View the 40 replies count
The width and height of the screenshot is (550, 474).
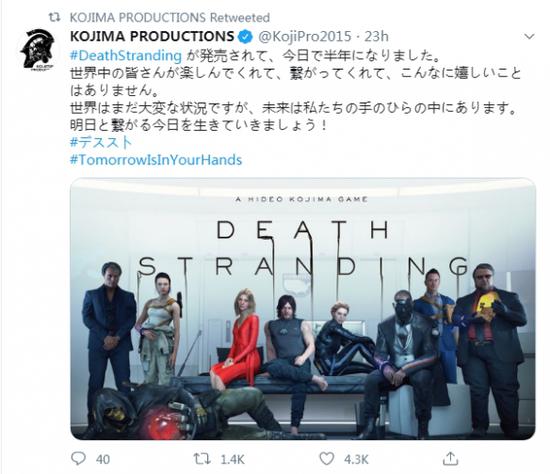coord(103,459)
